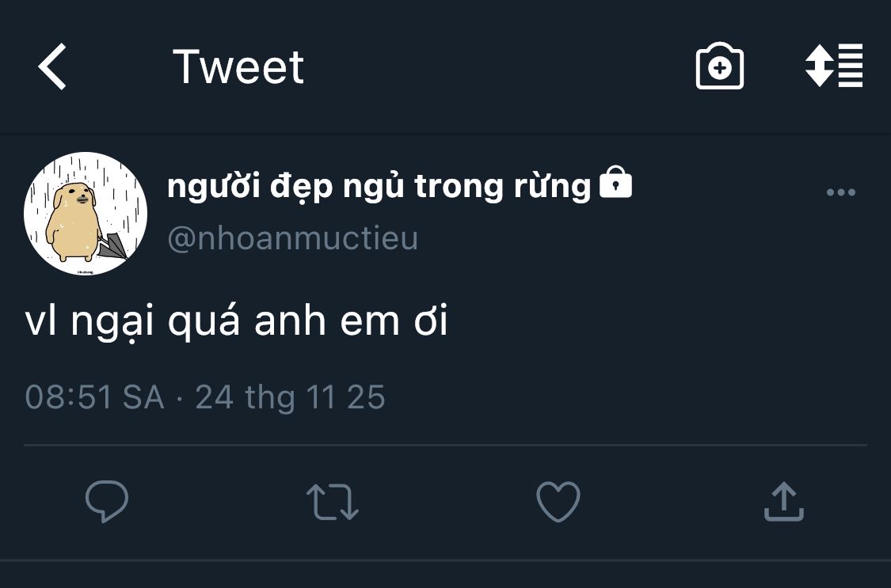Click the @nhoanmuctieu handle
The width and height of the screenshot is (891, 588).
coord(293,238)
